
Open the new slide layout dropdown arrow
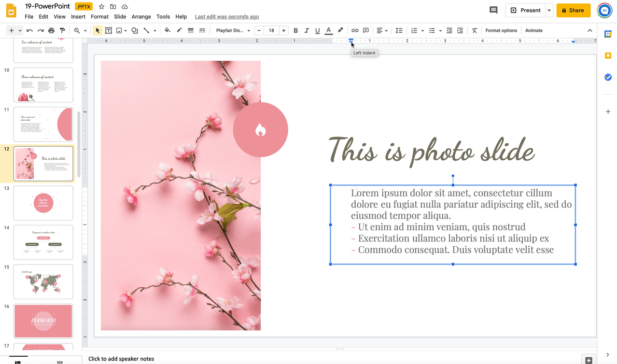(x=20, y=31)
